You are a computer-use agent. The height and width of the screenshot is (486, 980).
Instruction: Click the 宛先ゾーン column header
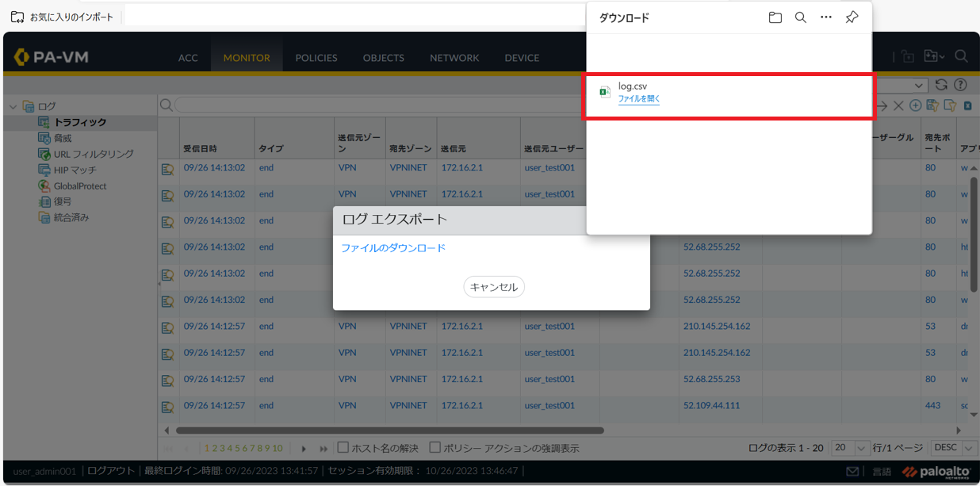click(x=411, y=139)
